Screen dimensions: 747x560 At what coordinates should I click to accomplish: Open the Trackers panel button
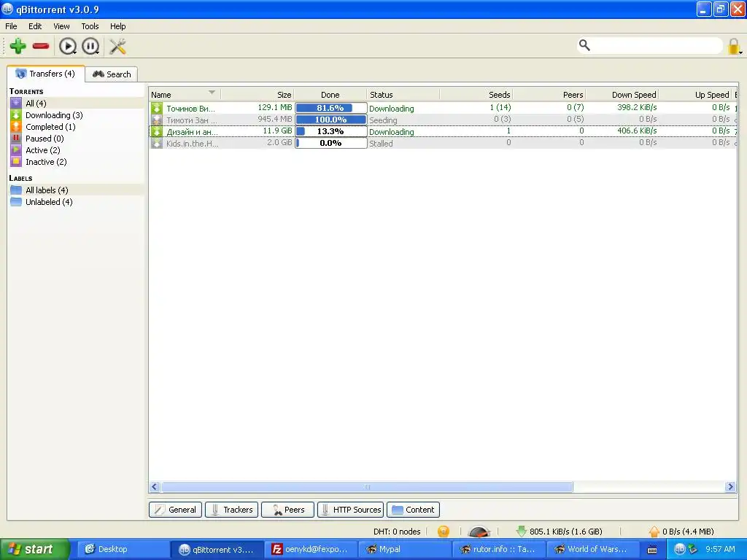pos(231,510)
